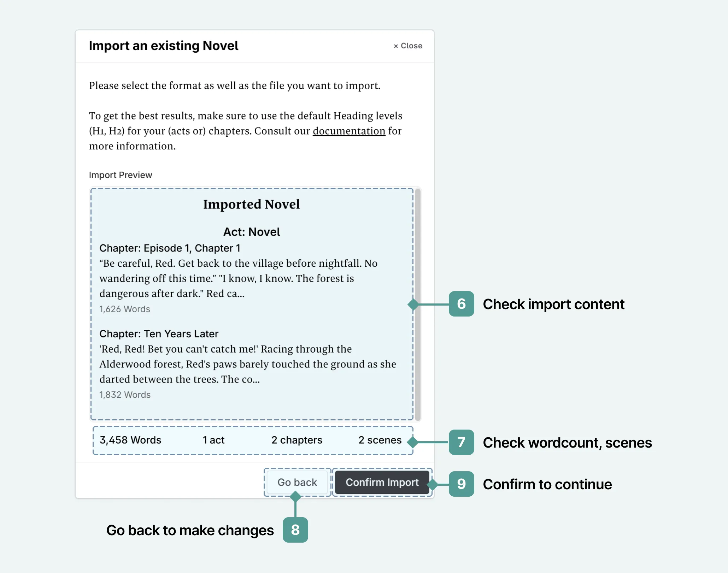Click the Act: Novel heading

251,232
